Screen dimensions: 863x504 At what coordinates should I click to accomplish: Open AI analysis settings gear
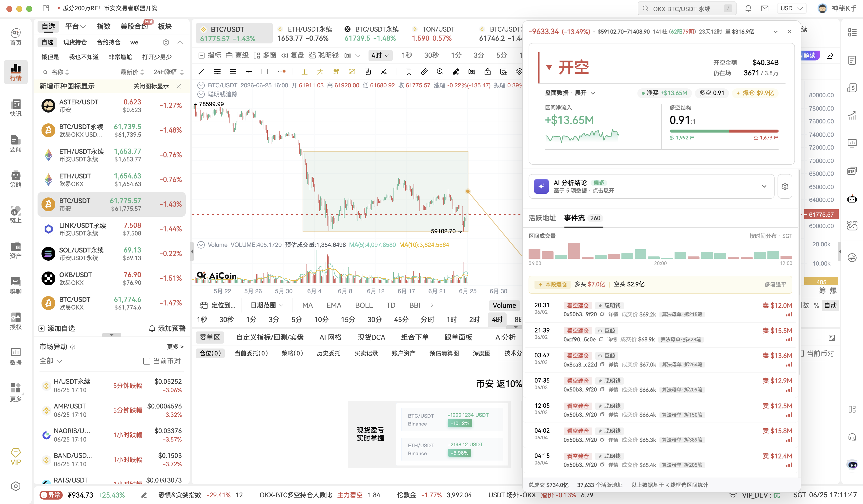pyautogui.click(x=785, y=186)
